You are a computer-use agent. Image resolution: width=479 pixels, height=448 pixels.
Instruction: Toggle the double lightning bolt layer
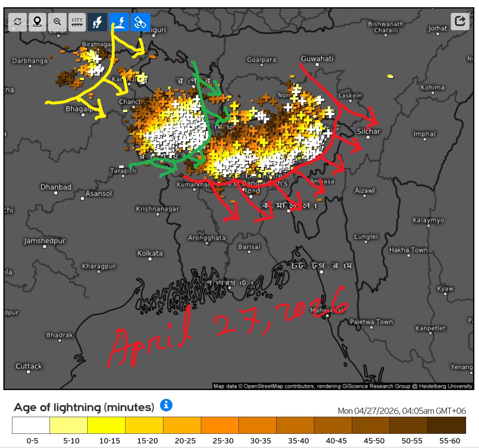[x=97, y=22]
